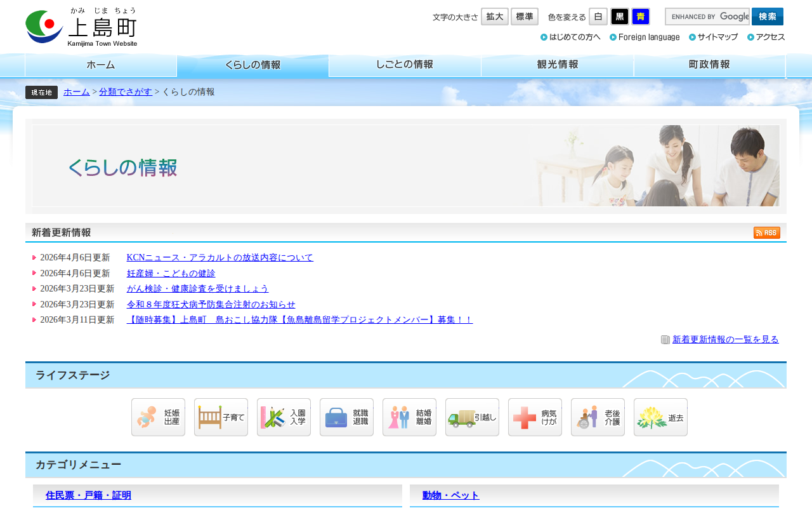812x508 pixels.
Task: Follow the 分類でさがす breadcrumb link
Action: [126, 92]
